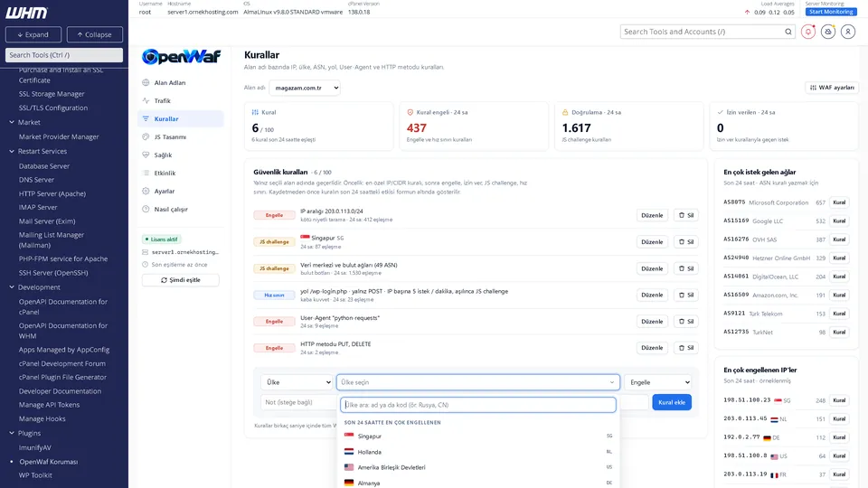Open HTTP Server (Apache) restart
This screenshot has width=868, height=488.
point(52,193)
